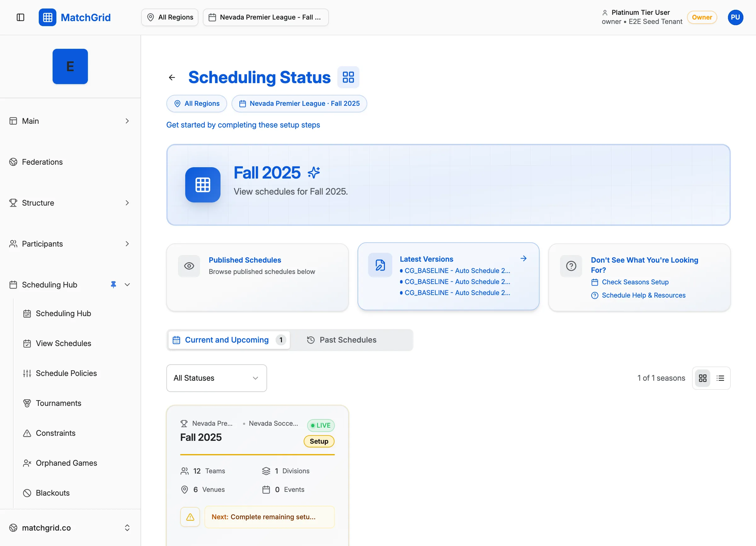Image resolution: width=756 pixels, height=546 pixels.
Task: Collapse the sidebar using the panel icon
Action: pos(21,17)
